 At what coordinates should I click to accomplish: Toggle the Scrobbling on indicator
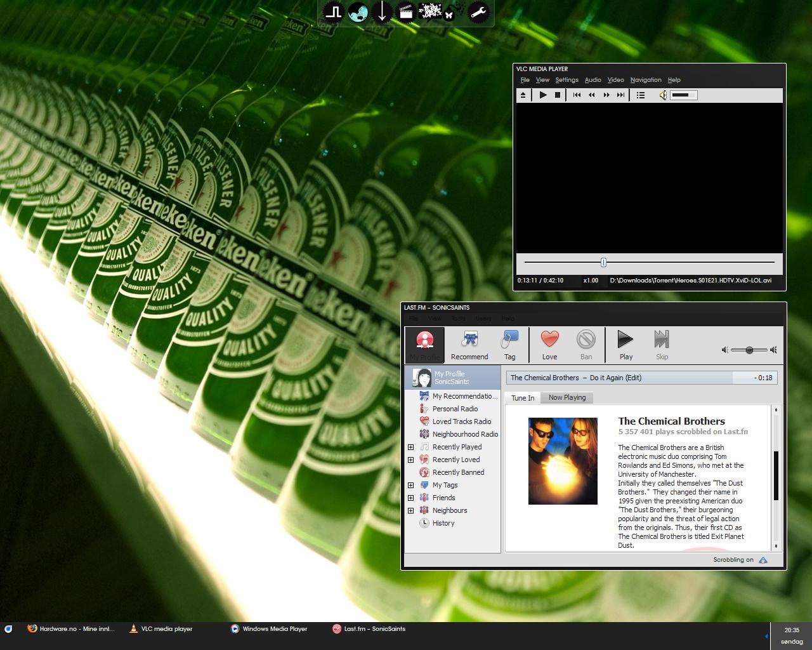[763, 560]
